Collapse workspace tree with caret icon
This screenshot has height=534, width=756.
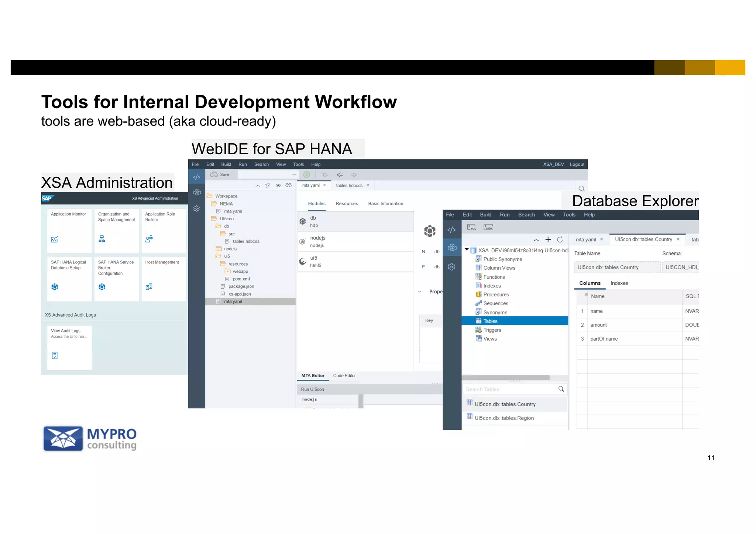coord(258,186)
